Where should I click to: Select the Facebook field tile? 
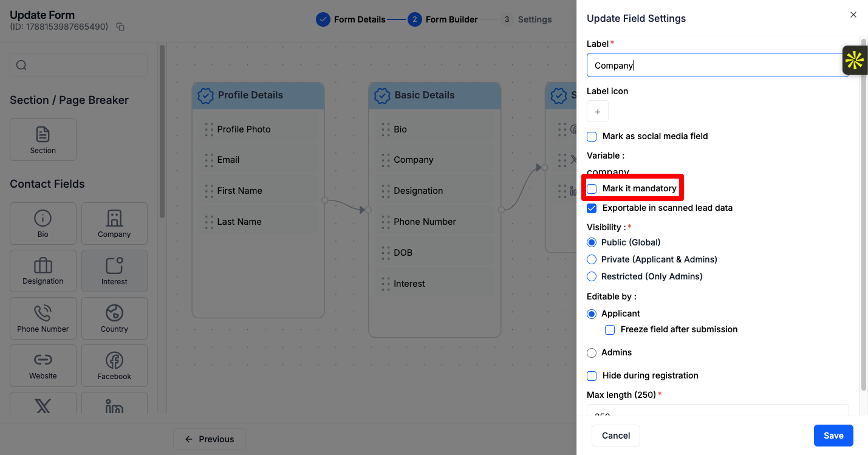coord(114,366)
